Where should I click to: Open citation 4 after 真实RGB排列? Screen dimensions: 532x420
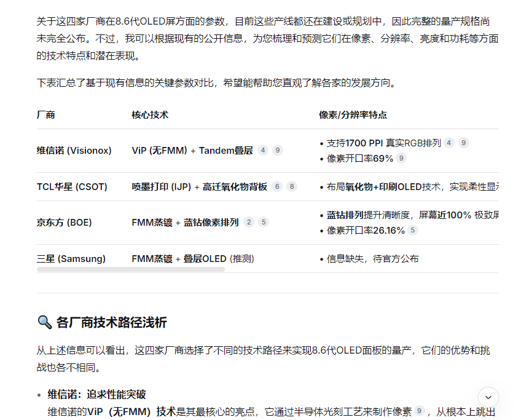click(x=449, y=143)
